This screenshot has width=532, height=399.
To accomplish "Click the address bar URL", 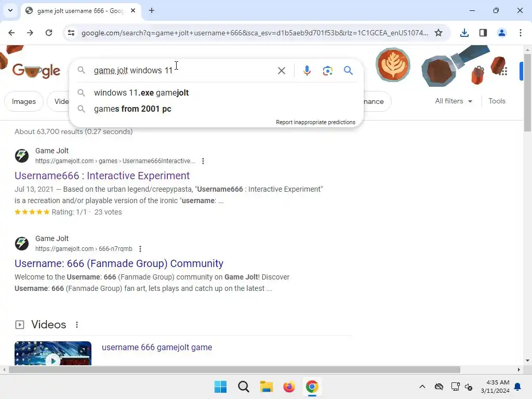I will 255,33.
